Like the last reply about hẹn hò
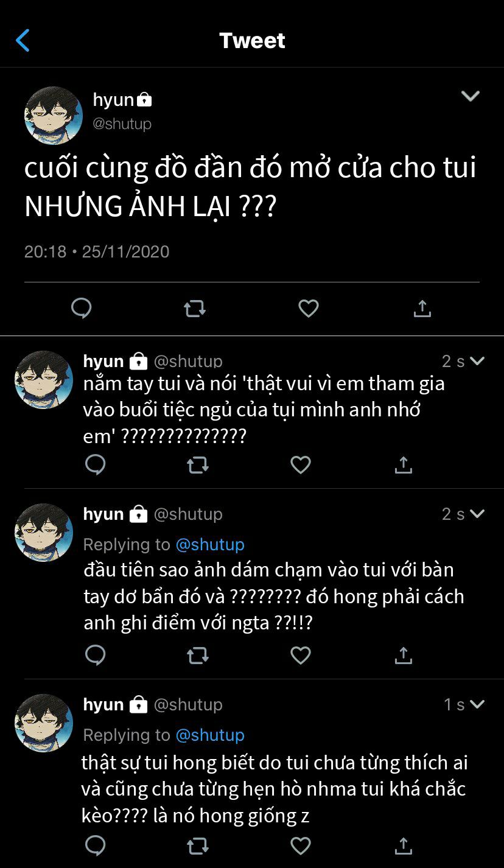This screenshot has width=504, height=868. pos(301,845)
